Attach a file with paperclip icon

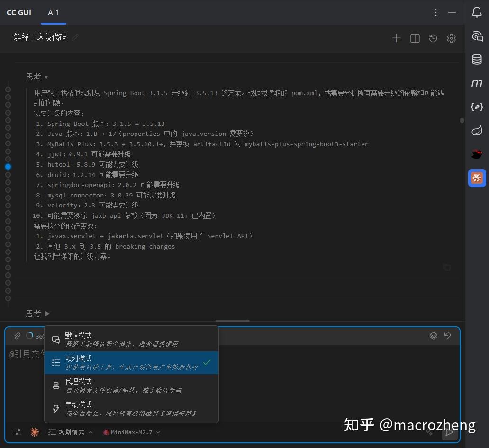click(x=17, y=336)
